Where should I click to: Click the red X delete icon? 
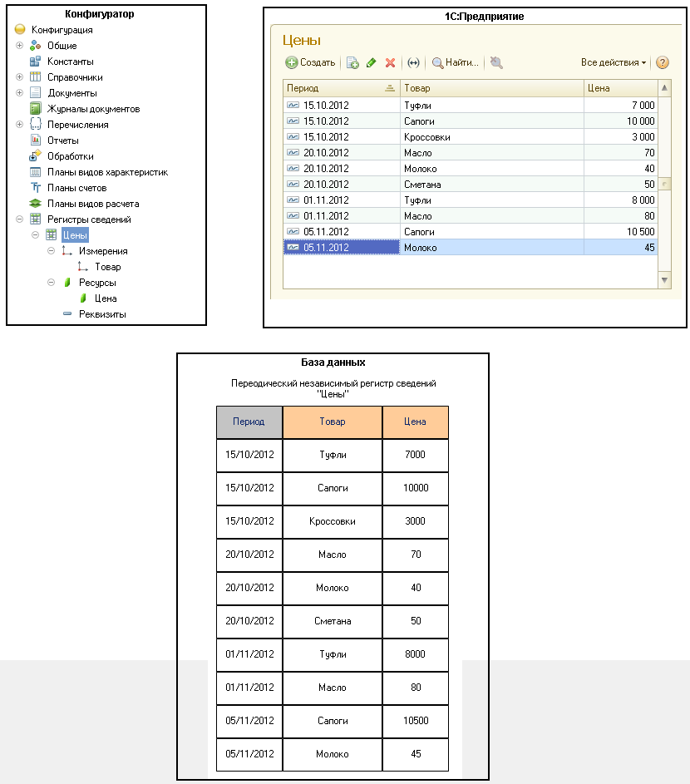(390, 62)
